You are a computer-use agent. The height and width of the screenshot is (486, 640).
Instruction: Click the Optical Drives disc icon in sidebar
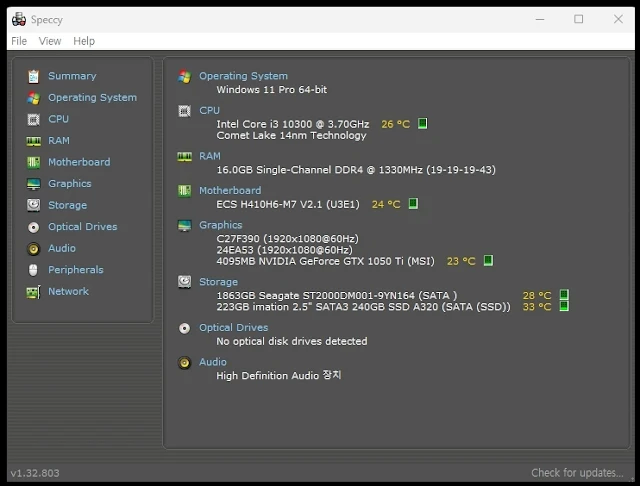point(33,227)
